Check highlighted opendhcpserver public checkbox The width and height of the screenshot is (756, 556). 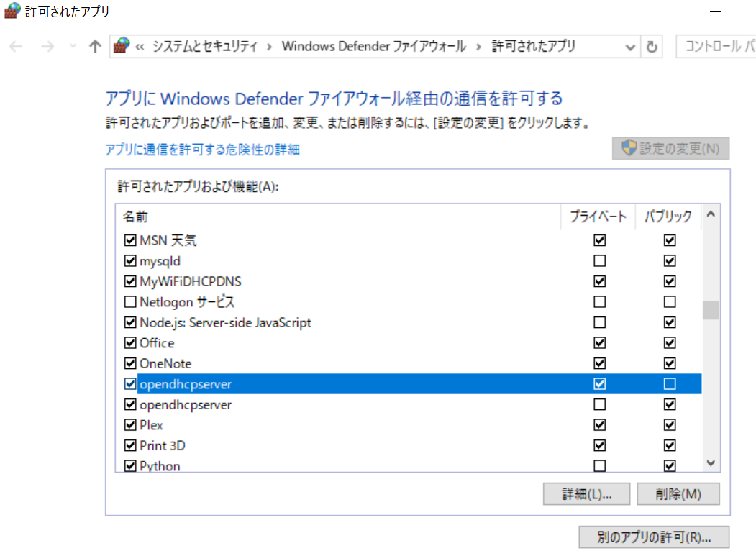(670, 384)
